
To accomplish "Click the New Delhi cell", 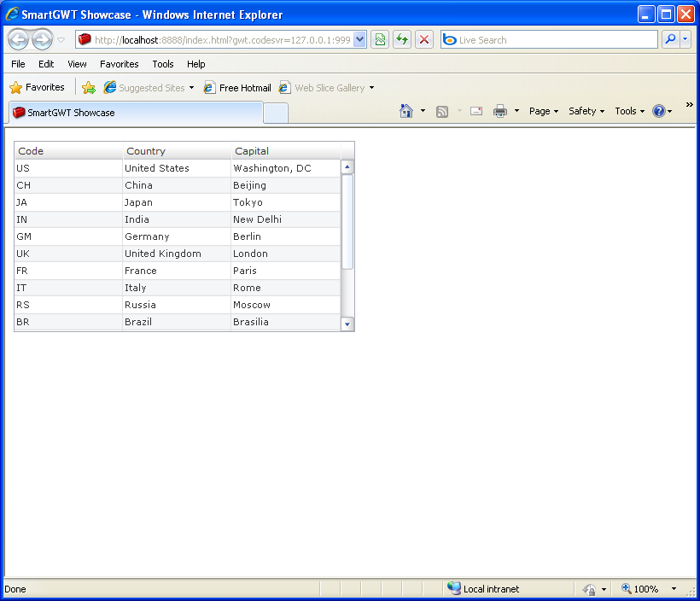I will point(285,219).
